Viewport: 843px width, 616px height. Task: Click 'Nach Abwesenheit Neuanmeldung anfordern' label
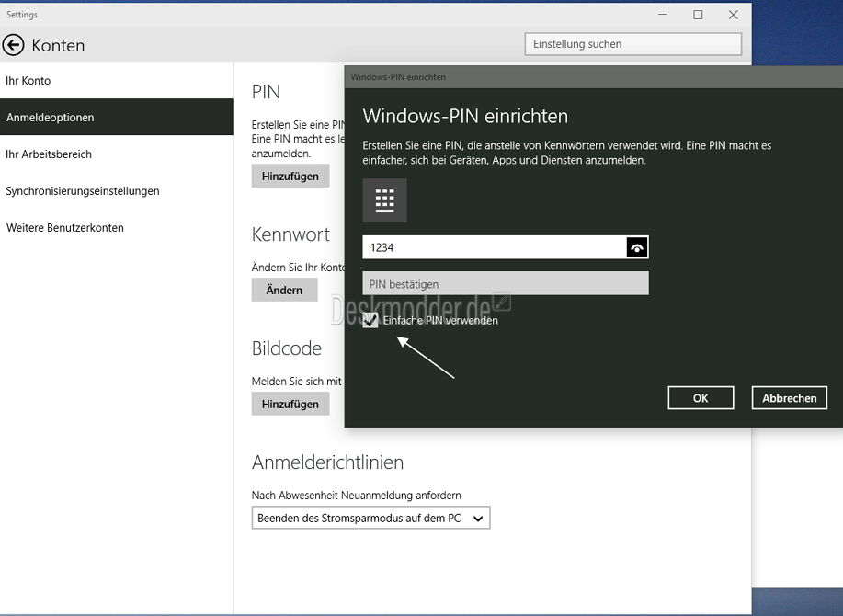click(x=356, y=495)
